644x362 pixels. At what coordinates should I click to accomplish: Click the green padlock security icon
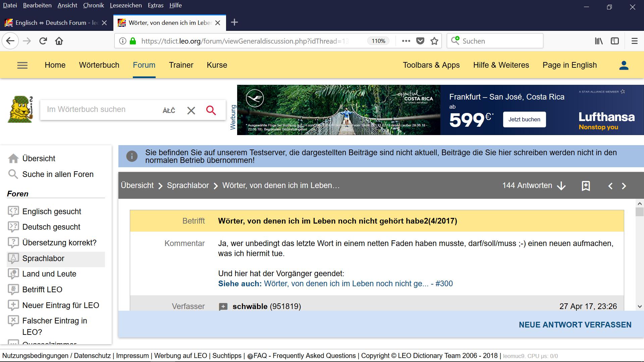coord(133,41)
